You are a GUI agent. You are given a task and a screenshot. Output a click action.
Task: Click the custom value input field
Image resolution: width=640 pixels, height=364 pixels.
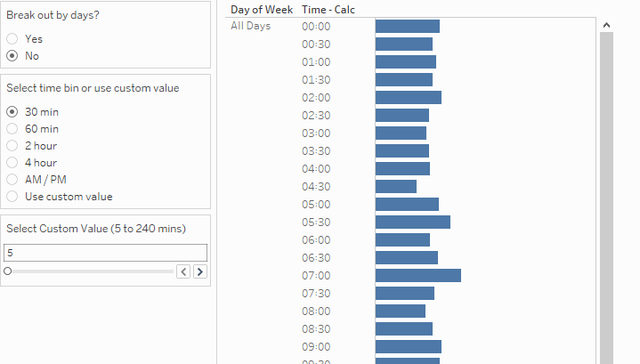tap(105, 253)
